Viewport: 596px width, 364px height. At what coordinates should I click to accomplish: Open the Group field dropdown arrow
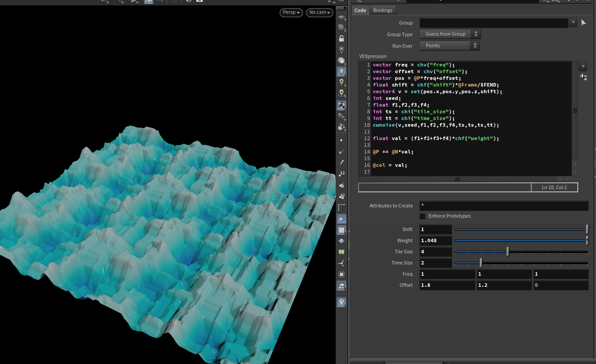click(573, 22)
